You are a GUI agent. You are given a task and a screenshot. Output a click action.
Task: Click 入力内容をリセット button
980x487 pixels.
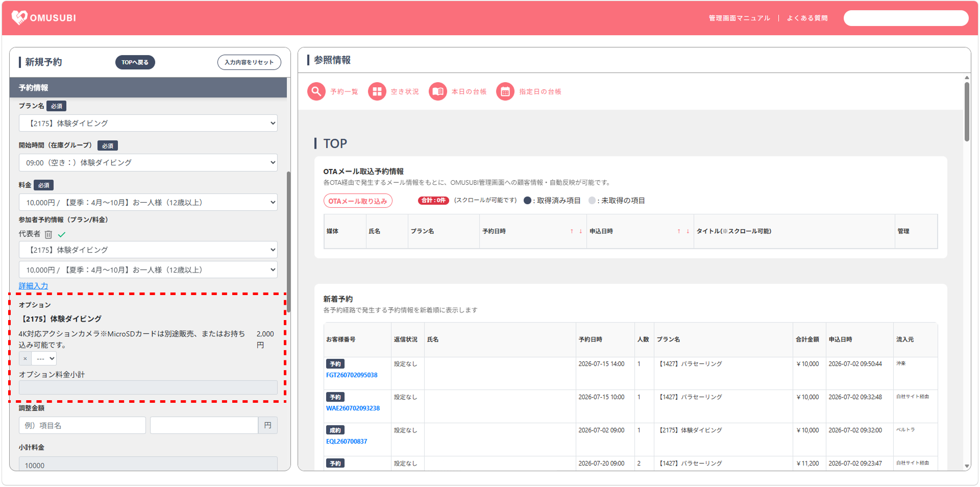249,62
